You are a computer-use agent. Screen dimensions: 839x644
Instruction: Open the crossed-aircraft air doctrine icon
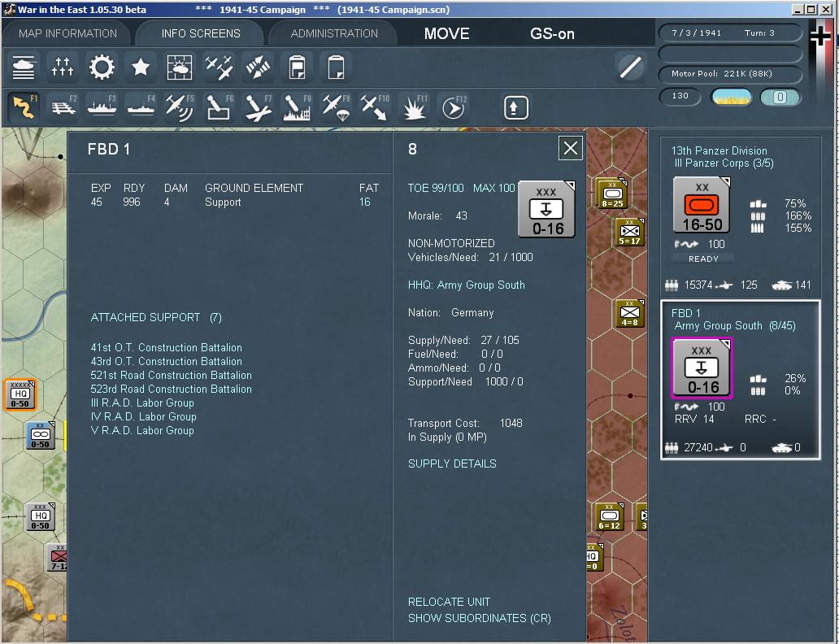click(219, 67)
